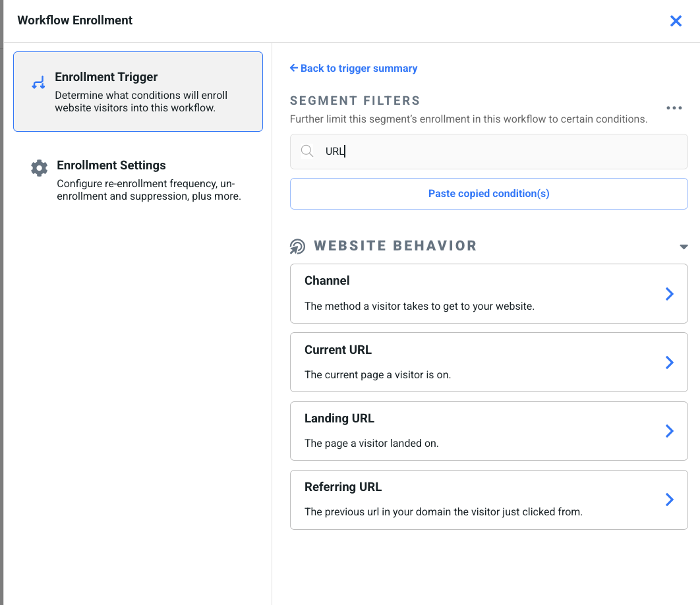Click the back arrow icon
Image resolution: width=700 pixels, height=605 pixels.
(294, 68)
